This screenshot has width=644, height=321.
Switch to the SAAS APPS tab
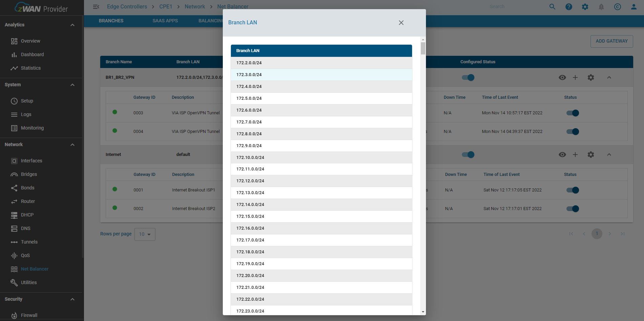165,21
